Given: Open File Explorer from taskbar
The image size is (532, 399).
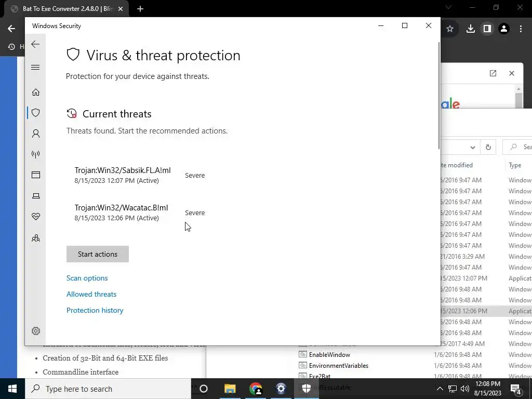Looking at the screenshot, I should point(230,389).
